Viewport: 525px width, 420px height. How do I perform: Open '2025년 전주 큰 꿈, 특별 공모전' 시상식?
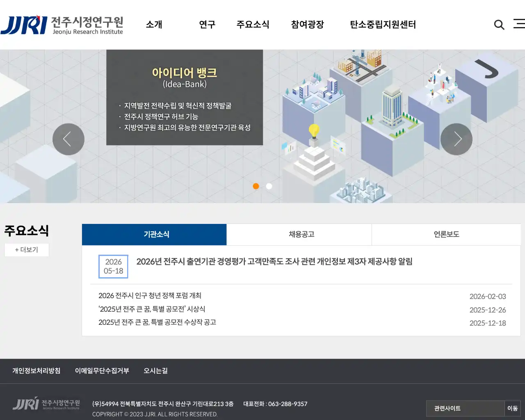(152, 309)
